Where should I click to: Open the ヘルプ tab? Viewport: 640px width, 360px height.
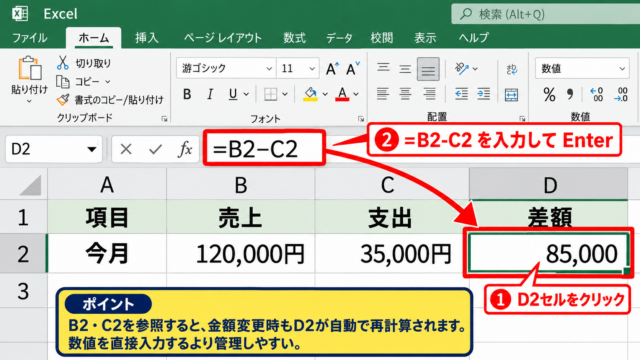click(473, 38)
